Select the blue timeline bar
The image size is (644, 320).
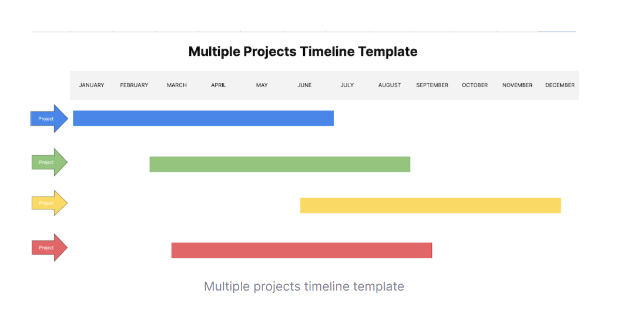pos(203,118)
